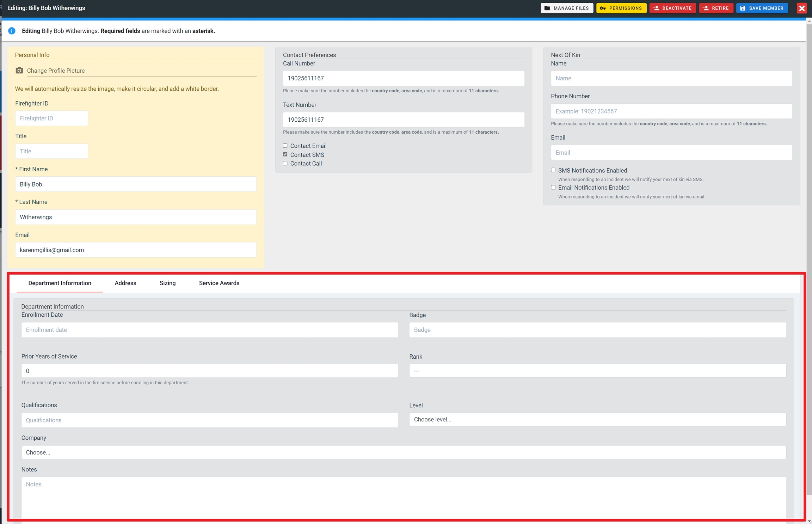Click the Enrollment date input field
The image size is (812, 524).
coord(209,330)
